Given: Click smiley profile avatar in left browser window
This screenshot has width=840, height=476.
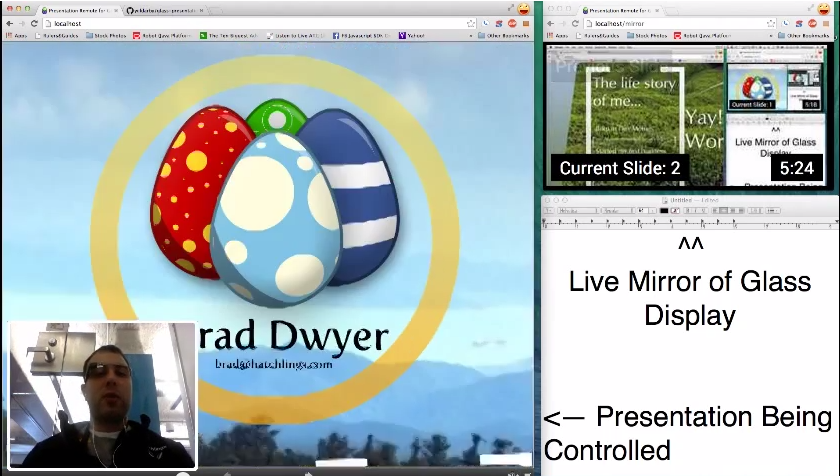Looking at the screenshot, I should [523, 9].
